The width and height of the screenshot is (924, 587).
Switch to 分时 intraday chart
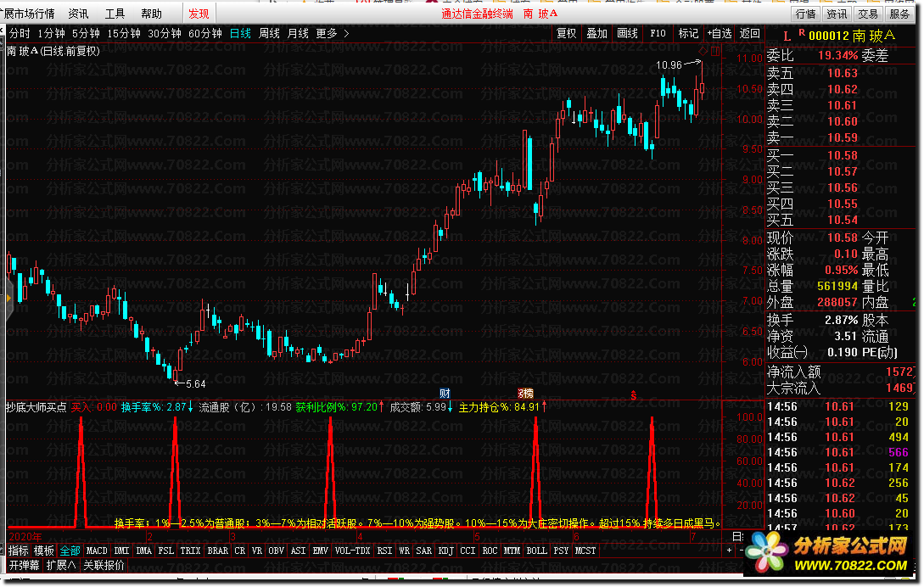pyautogui.click(x=20, y=34)
